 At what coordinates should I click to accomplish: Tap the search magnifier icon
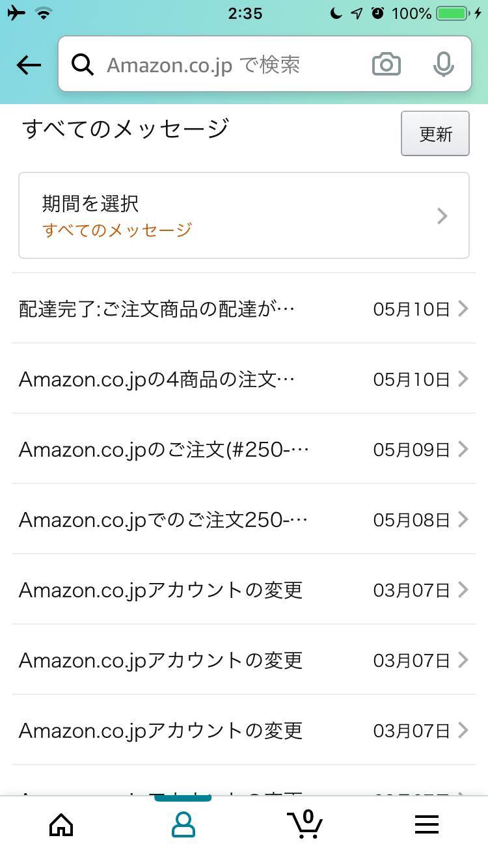click(x=83, y=64)
